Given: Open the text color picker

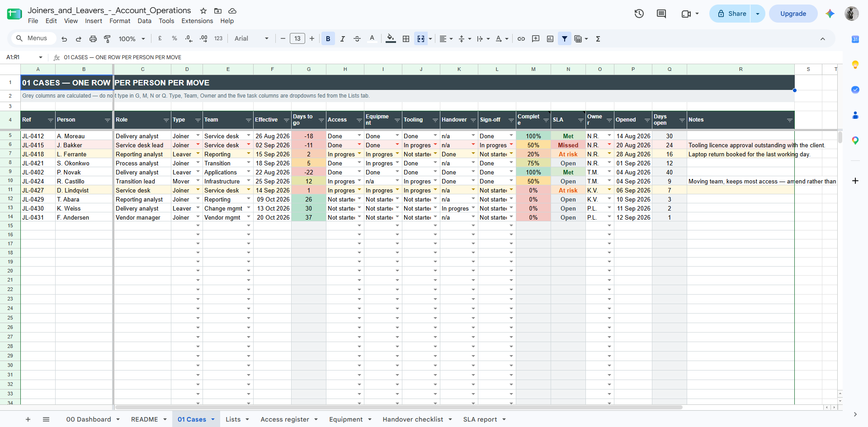Looking at the screenshot, I should [x=372, y=39].
